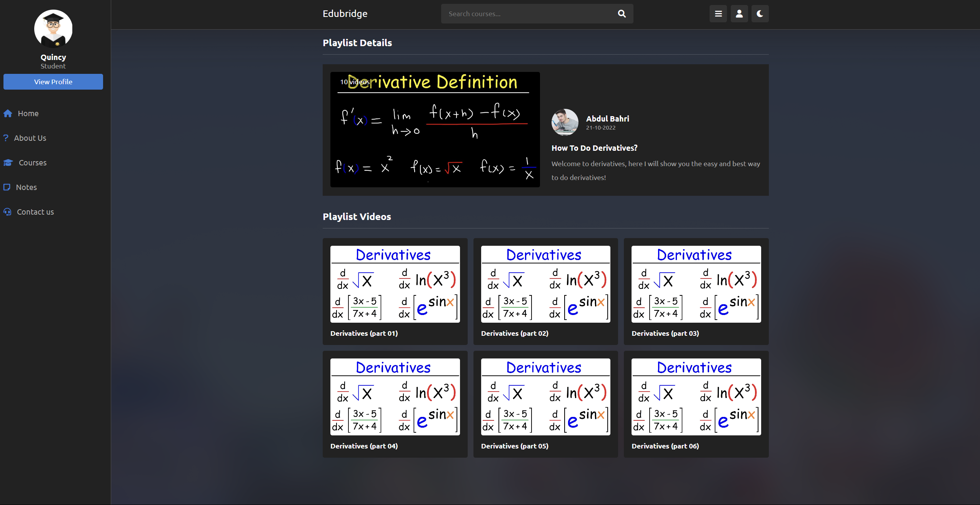Click the search magnifier icon

point(622,13)
